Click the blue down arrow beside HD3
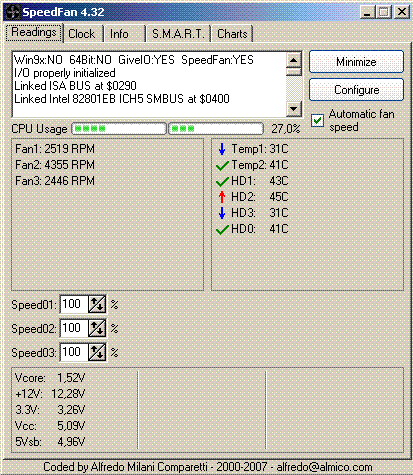Screen dimensions: 413x475 pyautogui.click(x=222, y=213)
